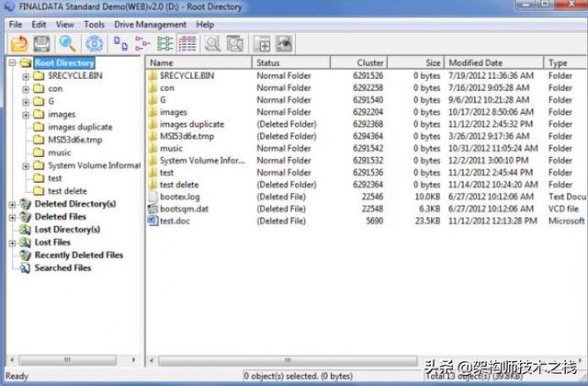Select Recently Deleted Files in tree
Viewport: 588px width, 386px height.
[x=79, y=255]
